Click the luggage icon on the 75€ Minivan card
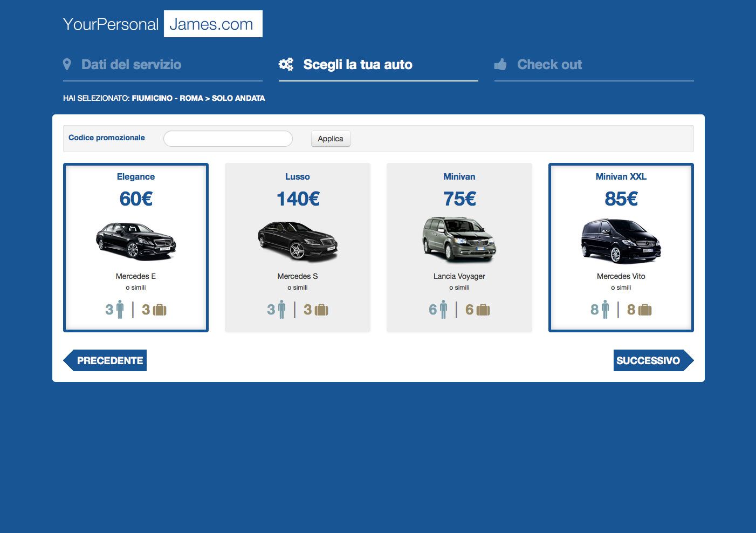The image size is (756, 533). pyautogui.click(x=483, y=310)
